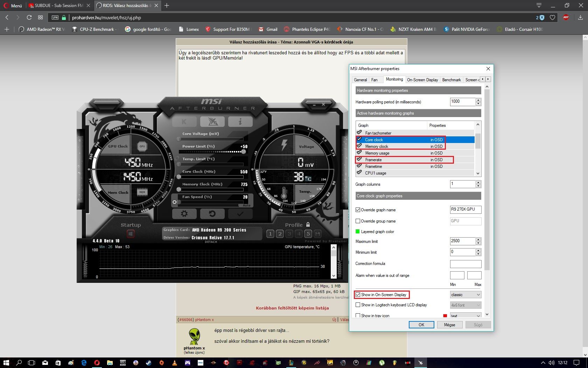Click the Memory Clock slider handle
Image resolution: width=588 pixels, height=368 pixels.
click(x=179, y=190)
